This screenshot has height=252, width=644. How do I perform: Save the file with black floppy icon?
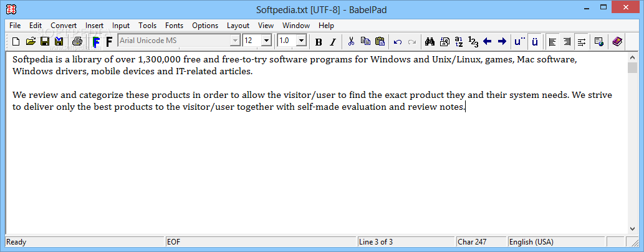45,42
